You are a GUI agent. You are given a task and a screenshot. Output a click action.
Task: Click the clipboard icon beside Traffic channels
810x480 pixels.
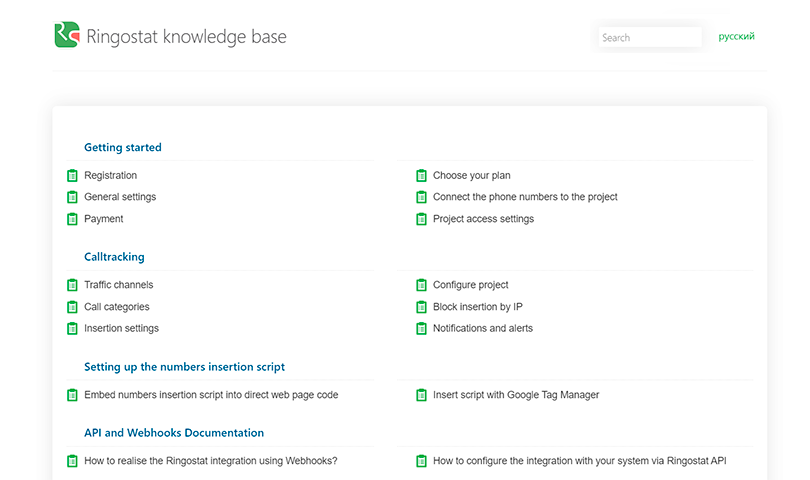point(72,285)
